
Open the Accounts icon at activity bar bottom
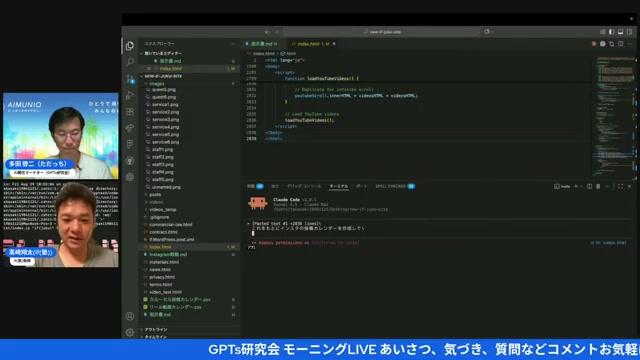[x=130, y=316]
